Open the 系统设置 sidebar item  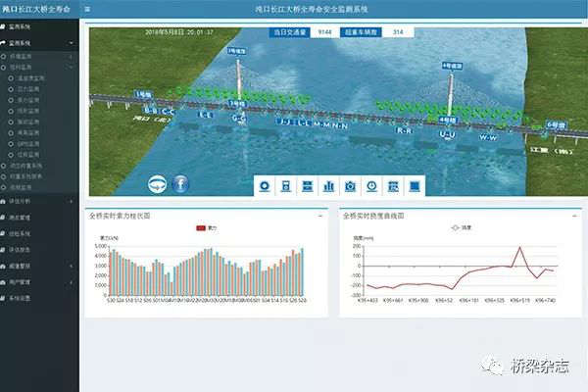21,298
